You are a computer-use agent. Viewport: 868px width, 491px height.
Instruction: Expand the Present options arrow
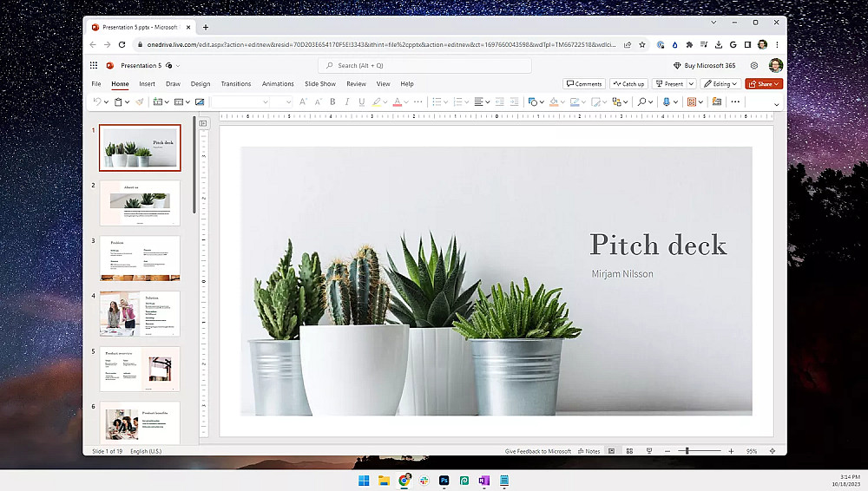pos(691,84)
